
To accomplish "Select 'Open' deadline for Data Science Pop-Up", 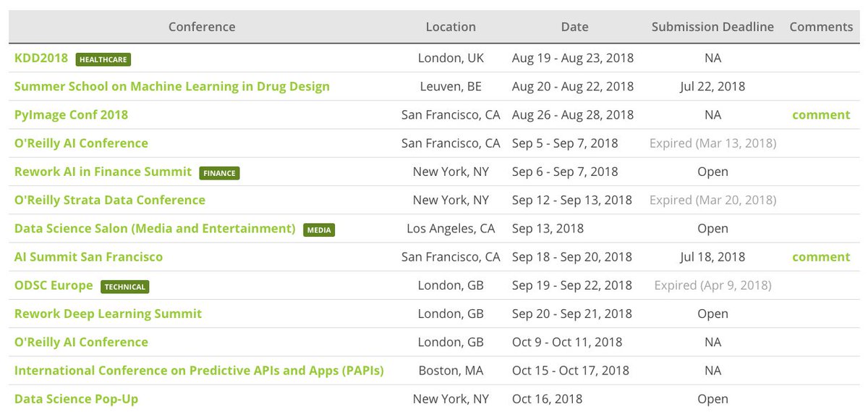I will pos(712,398).
